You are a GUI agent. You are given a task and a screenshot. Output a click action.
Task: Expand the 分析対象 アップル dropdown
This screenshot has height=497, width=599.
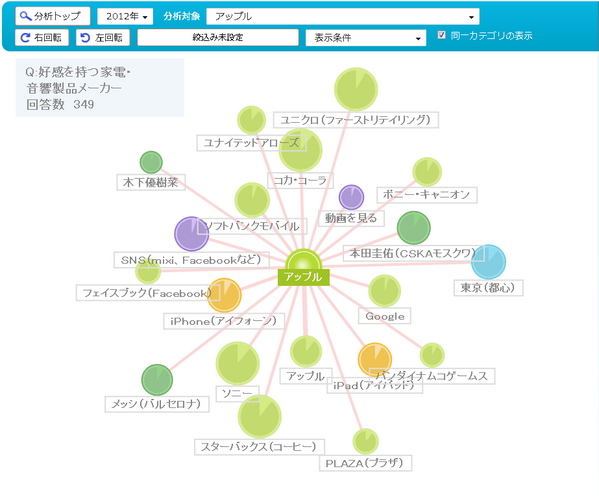[343, 16]
